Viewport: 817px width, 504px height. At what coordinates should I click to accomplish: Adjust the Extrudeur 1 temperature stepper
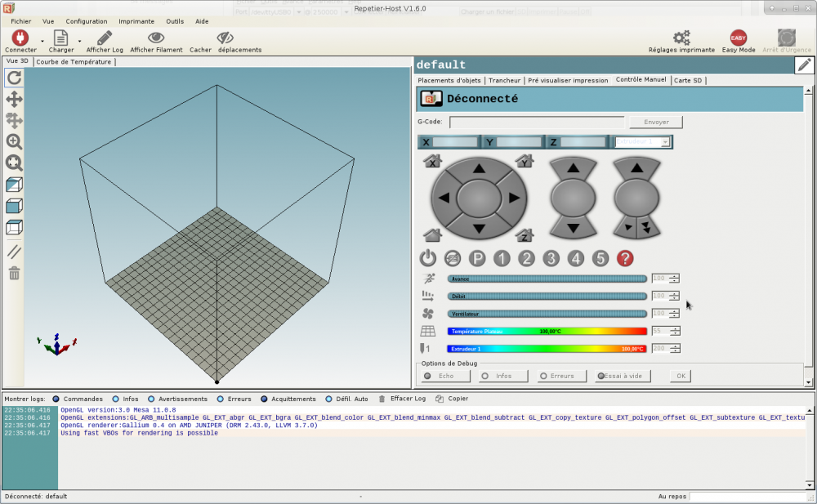coord(675,349)
